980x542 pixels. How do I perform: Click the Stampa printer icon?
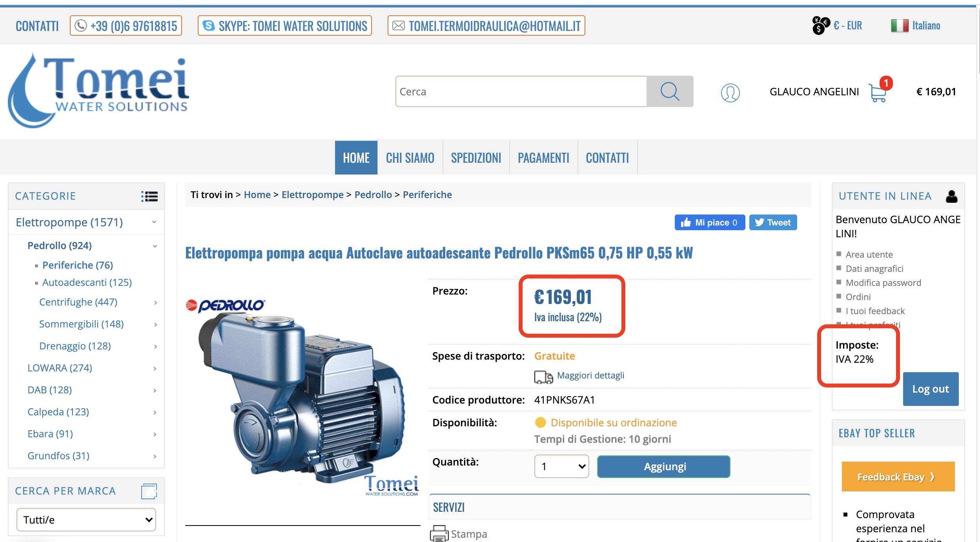439,533
